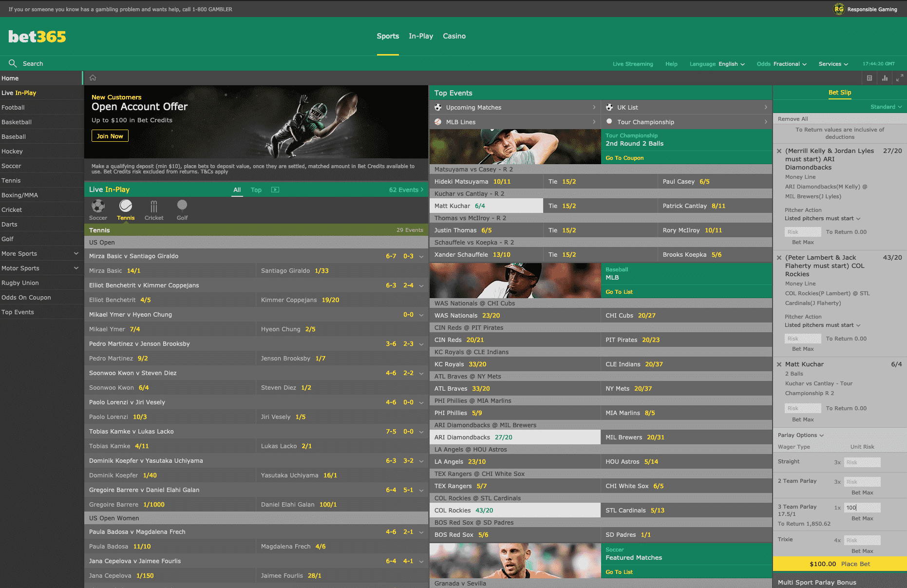Select Patrick Cantlay 8/11 odds
Image resolution: width=907 pixels, height=588 pixels.
tap(715, 206)
